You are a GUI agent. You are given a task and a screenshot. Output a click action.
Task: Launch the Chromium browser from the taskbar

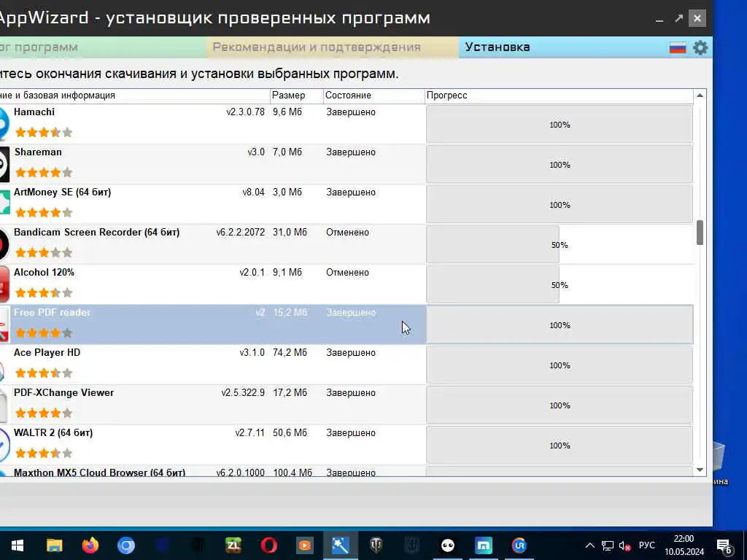125,545
